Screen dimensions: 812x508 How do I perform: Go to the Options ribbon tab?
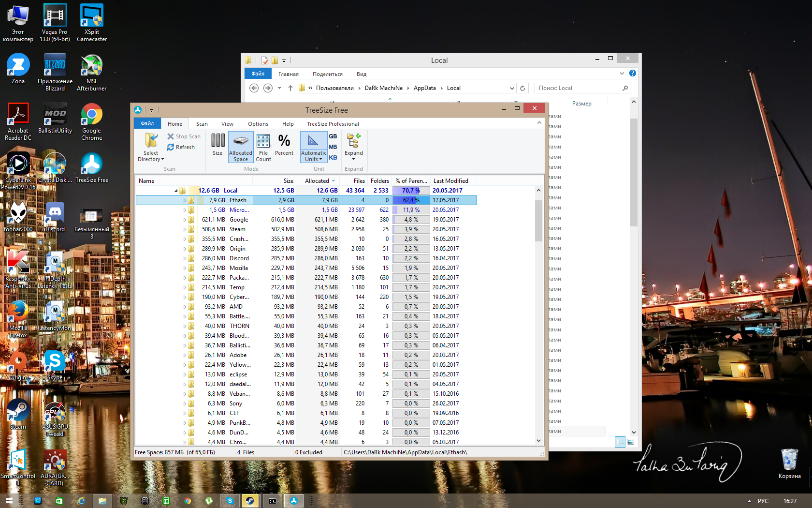(258, 124)
